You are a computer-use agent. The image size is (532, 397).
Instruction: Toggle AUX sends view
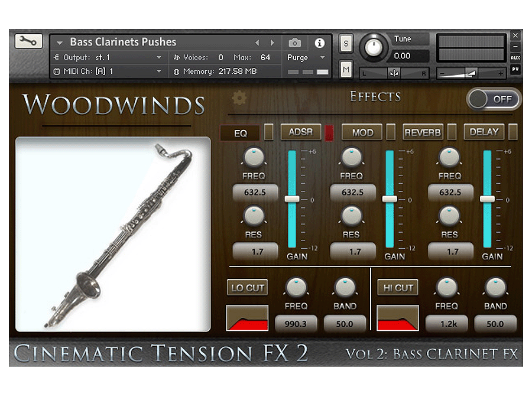coord(515,58)
